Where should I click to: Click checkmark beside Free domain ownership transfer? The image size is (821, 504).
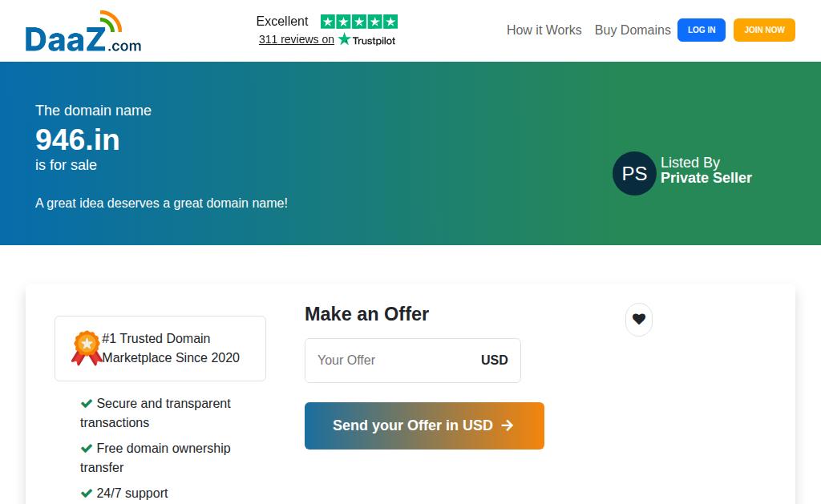tap(87, 449)
